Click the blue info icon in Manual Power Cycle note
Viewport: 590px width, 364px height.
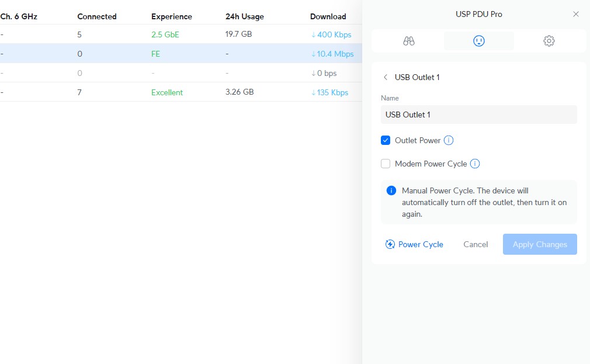point(391,190)
